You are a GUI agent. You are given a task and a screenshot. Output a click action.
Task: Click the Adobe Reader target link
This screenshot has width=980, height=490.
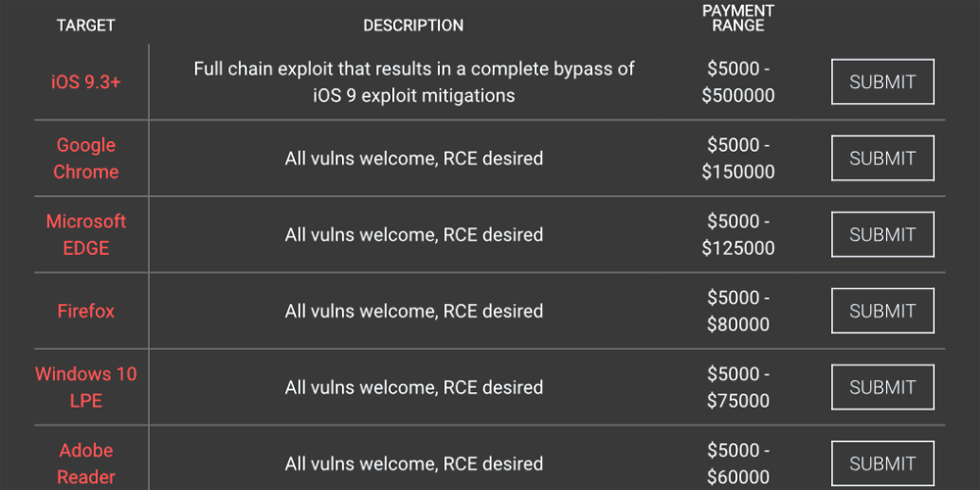pos(86,464)
